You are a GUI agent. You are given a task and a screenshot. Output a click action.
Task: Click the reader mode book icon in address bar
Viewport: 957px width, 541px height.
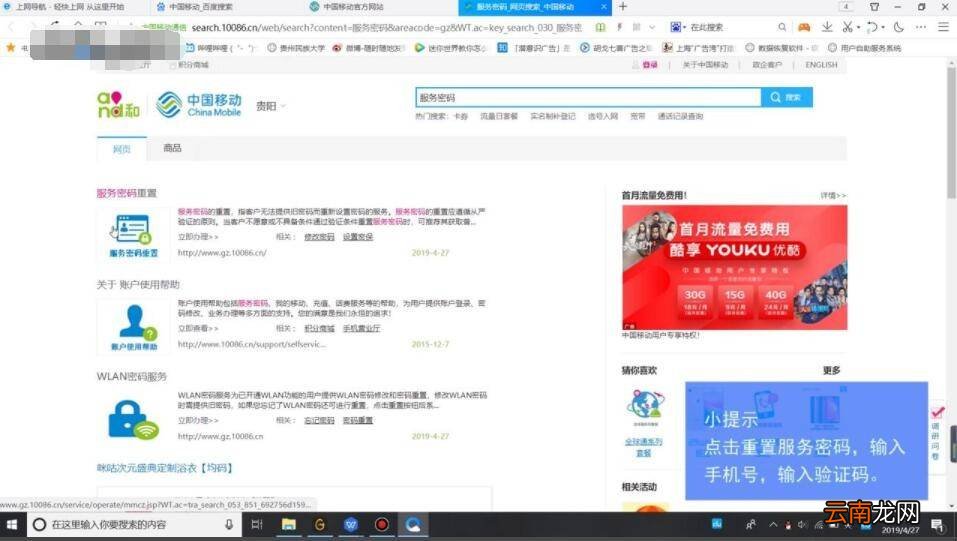tap(601, 27)
